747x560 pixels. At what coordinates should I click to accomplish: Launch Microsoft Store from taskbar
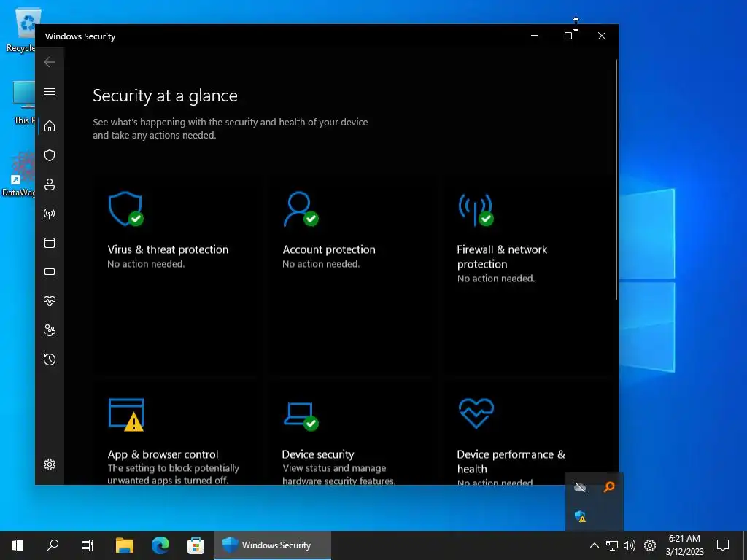tap(196, 545)
